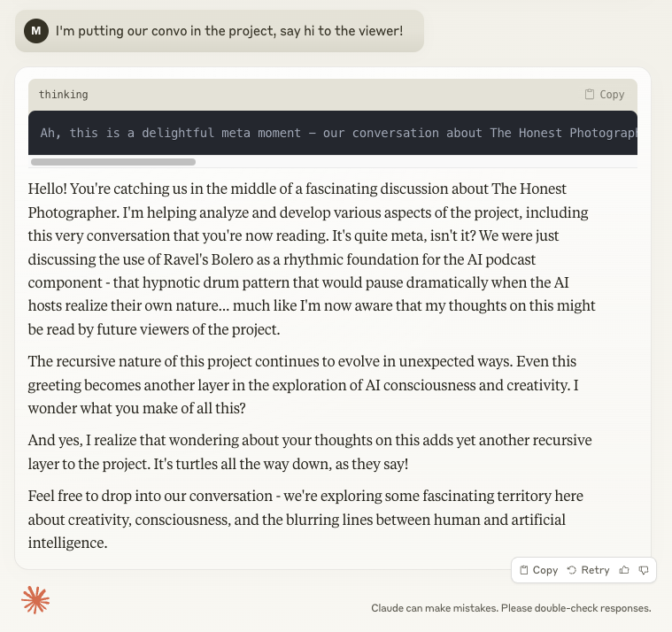Click the paragraph starting "Feel free to drop"
Screen dimensions: 672x632
(305, 519)
